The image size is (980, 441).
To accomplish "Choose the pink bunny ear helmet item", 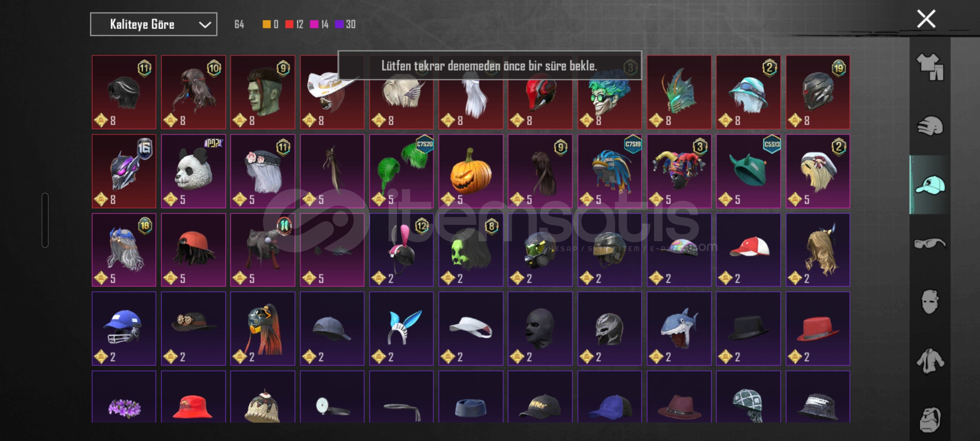I will 401,250.
